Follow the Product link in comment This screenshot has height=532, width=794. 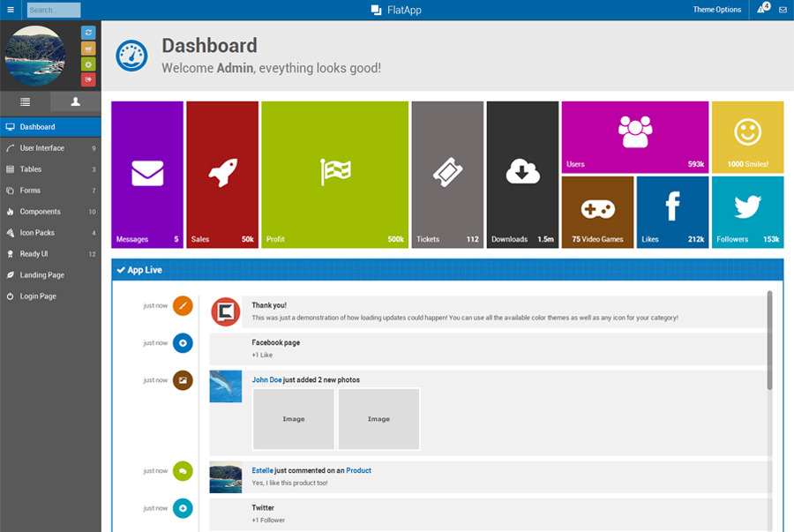click(x=358, y=470)
